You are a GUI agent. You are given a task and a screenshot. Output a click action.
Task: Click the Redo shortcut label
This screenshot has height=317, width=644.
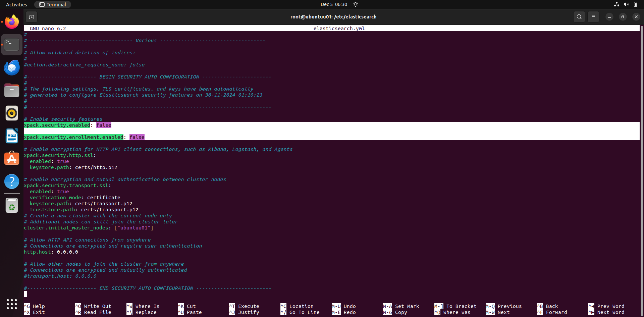[x=350, y=312]
